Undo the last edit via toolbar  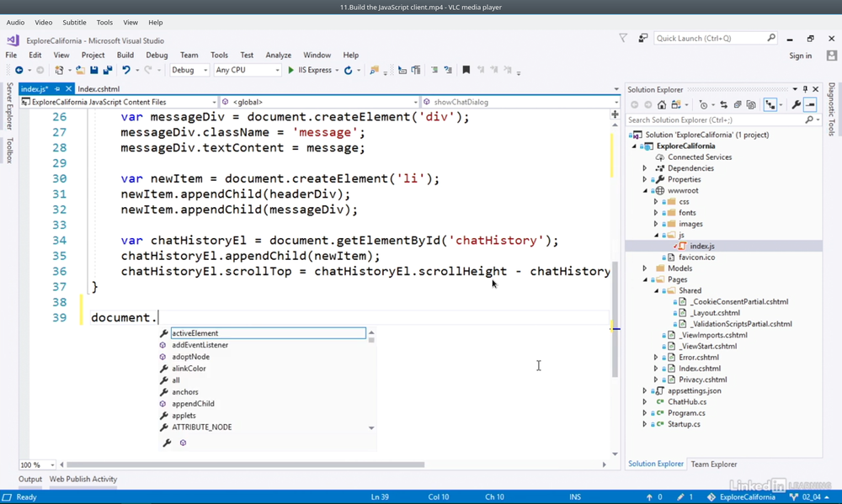(125, 70)
